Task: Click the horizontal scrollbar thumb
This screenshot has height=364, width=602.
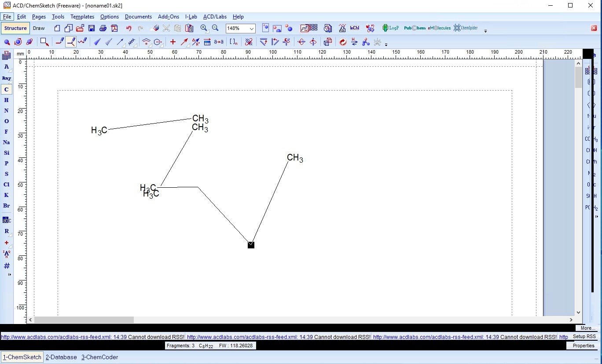Action: pos(84,320)
